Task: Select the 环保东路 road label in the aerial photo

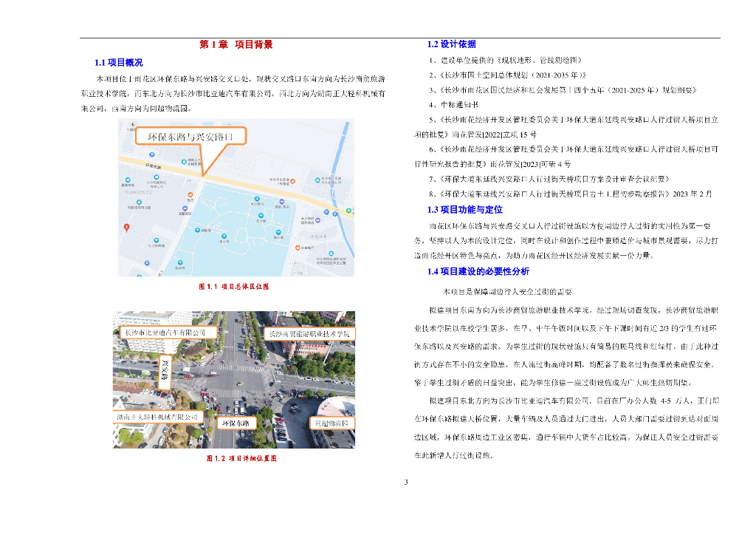Action: pos(237,423)
